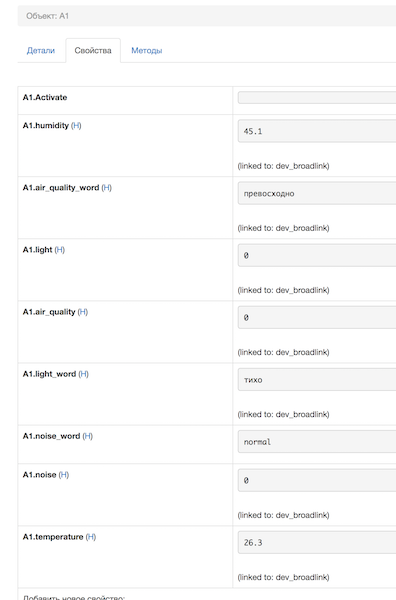Switch to the Методы tab
Viewport: 396px width, 600px height.
147,51
